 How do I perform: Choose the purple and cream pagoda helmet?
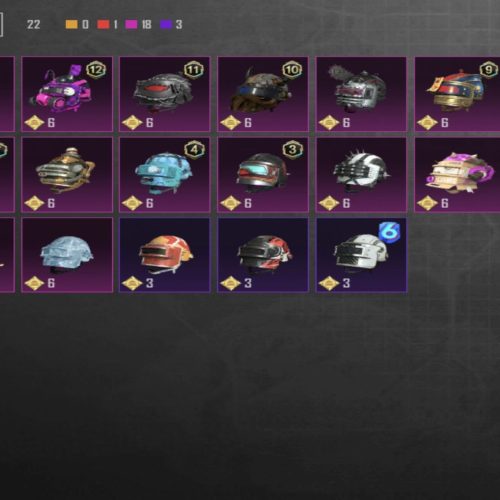(457, 175)
